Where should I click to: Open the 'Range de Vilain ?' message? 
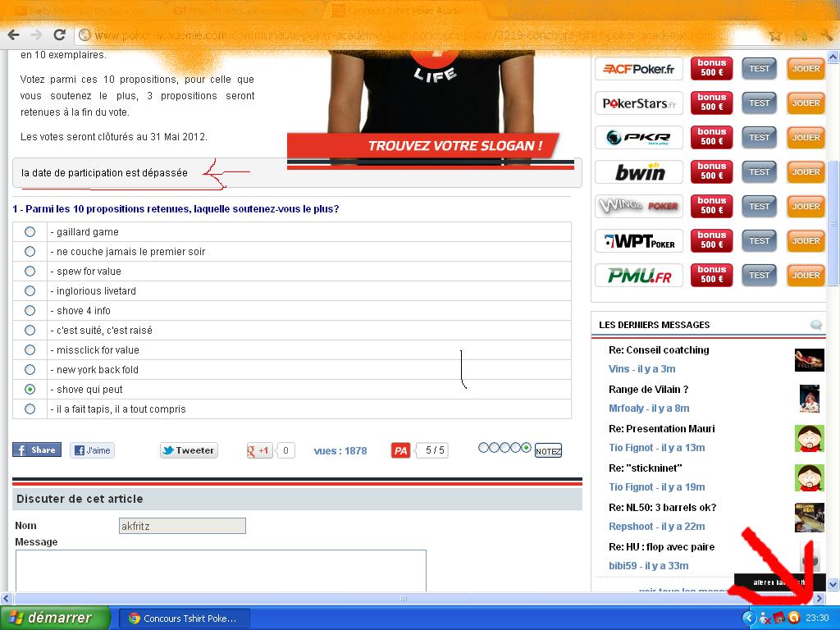click(x=648, y=390)
